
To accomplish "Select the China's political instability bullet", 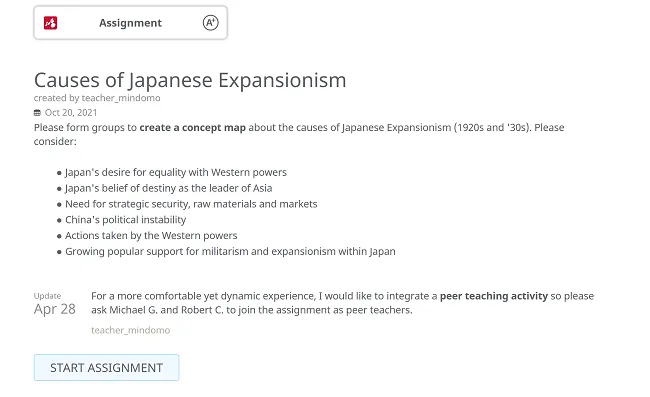I will point(126,220).
